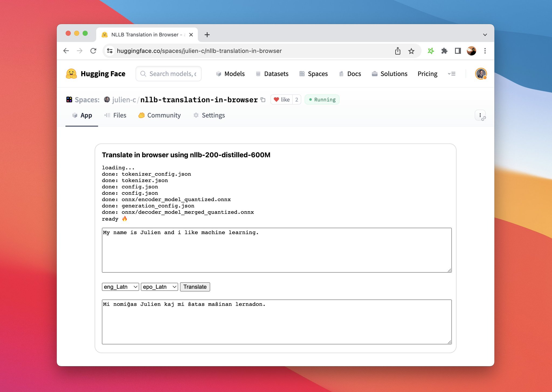
Task: Open Solutions in the navigation bar
Action: (389, 74)
